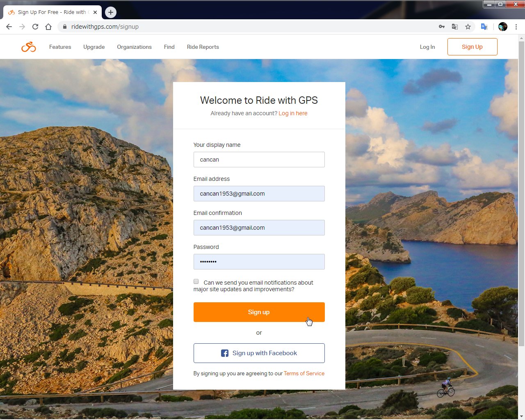Click the scrollbar down arrow
This screenshot has width=525, height=420.
(521, 416)
